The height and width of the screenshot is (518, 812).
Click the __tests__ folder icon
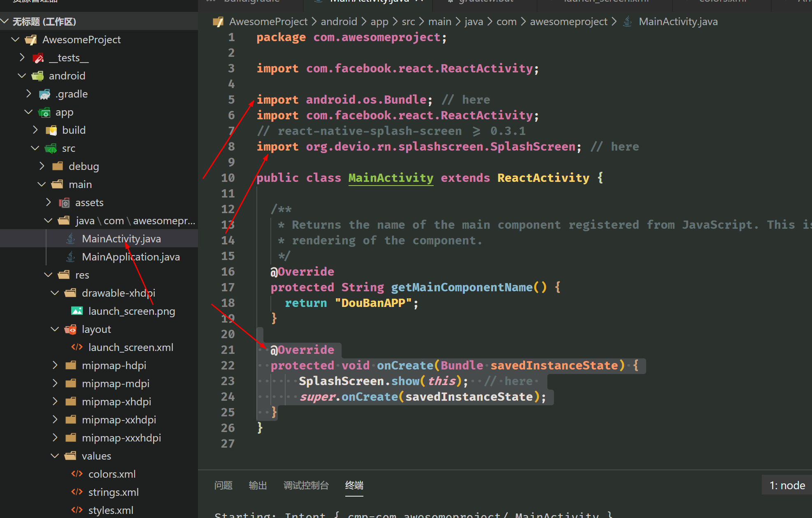click(x=38, y=58)
